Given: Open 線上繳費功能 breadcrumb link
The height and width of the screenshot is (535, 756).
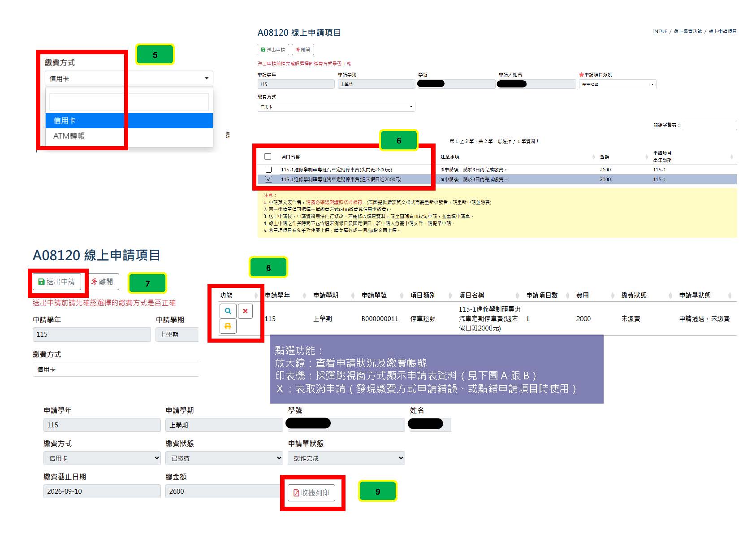Looking at the screenshot, I should (688, 31).
